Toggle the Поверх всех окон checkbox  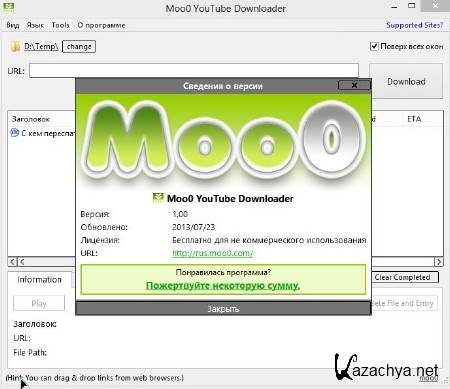coord(374,46)
